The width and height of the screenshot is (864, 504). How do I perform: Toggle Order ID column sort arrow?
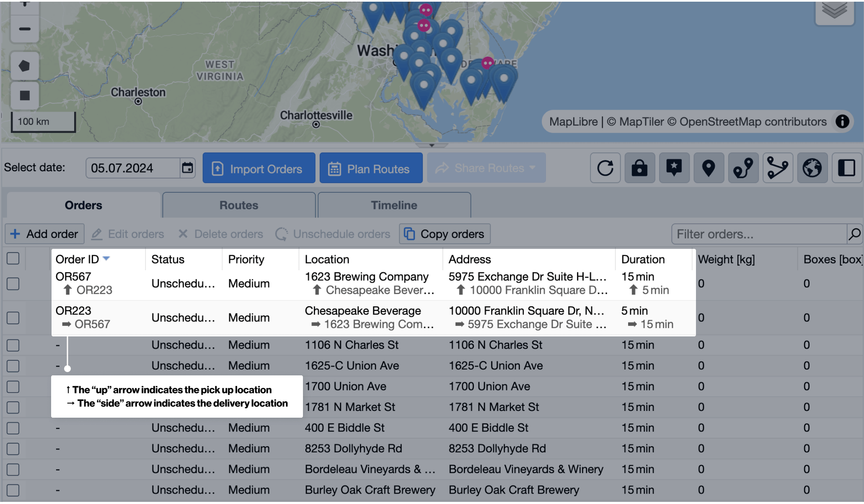coord(106,258)
